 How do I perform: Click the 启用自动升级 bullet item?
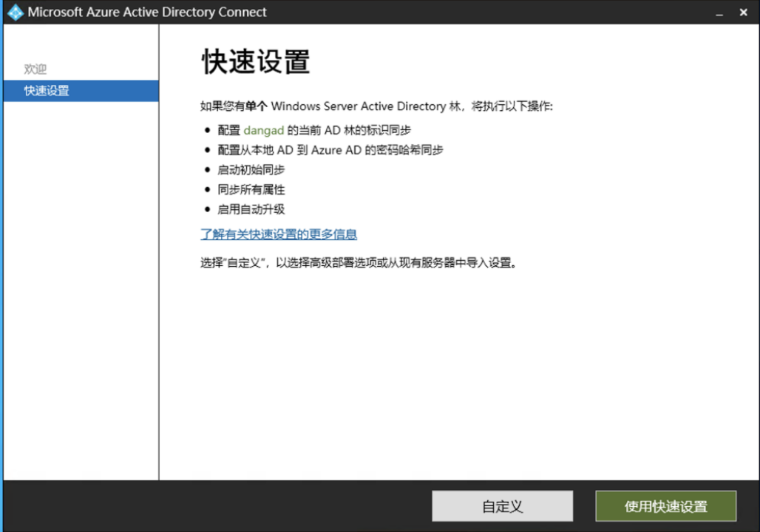[251, 210]
